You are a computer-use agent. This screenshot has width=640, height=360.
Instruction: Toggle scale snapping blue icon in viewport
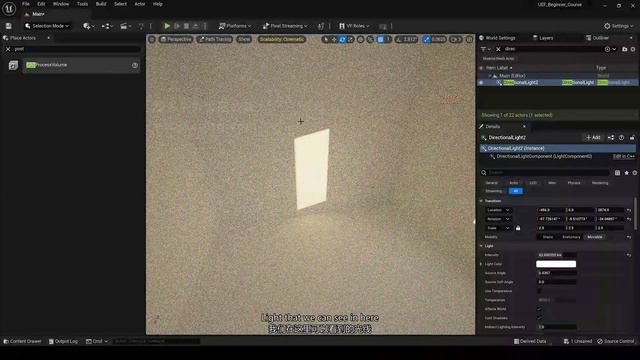point(427,40)
